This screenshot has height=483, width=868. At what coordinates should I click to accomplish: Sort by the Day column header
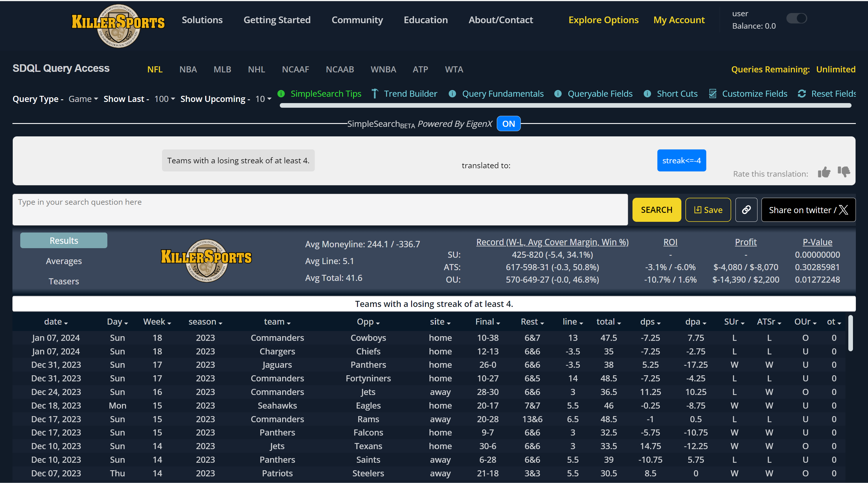[x=117, y=322]
